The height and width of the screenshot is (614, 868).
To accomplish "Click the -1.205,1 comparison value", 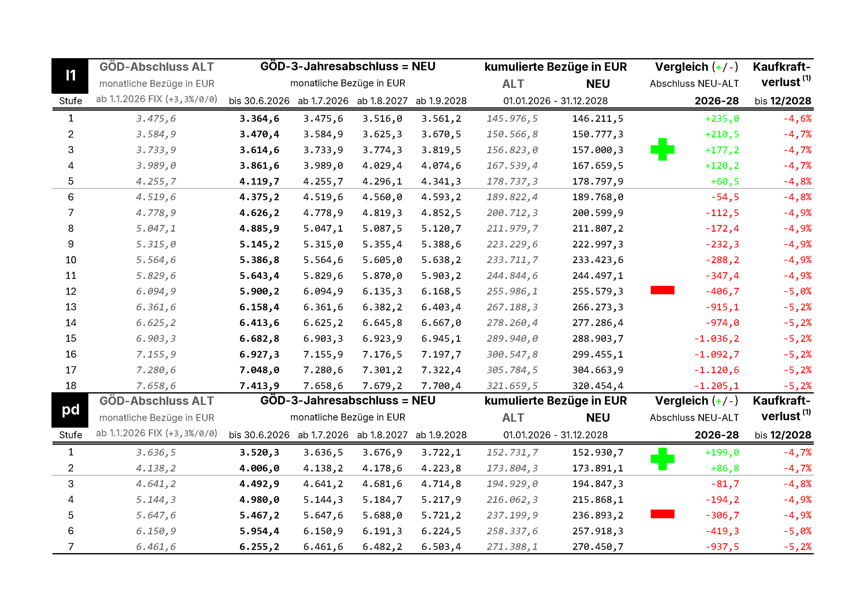I will 716,386.
